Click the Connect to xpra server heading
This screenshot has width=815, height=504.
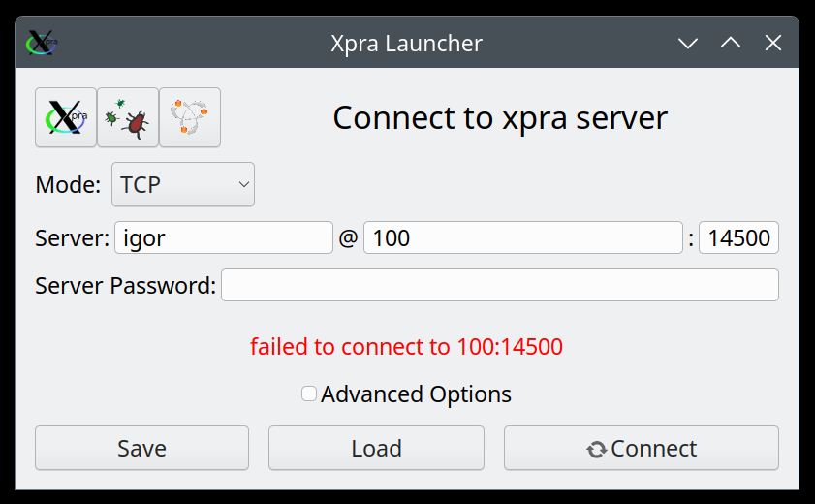click(500, 118)
